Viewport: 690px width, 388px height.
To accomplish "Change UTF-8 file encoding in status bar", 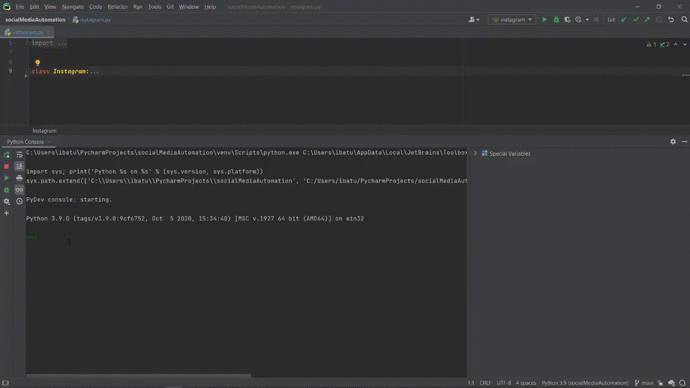I will (x=504, y=383).
